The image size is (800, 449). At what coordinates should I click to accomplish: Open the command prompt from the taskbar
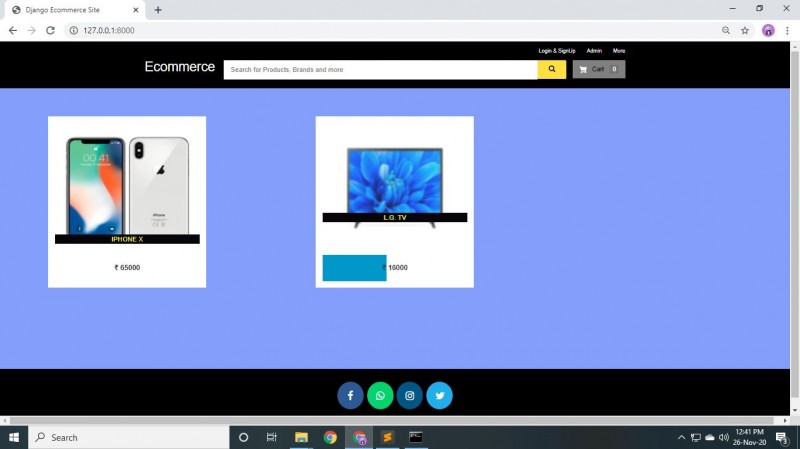[x=416, y=437]
